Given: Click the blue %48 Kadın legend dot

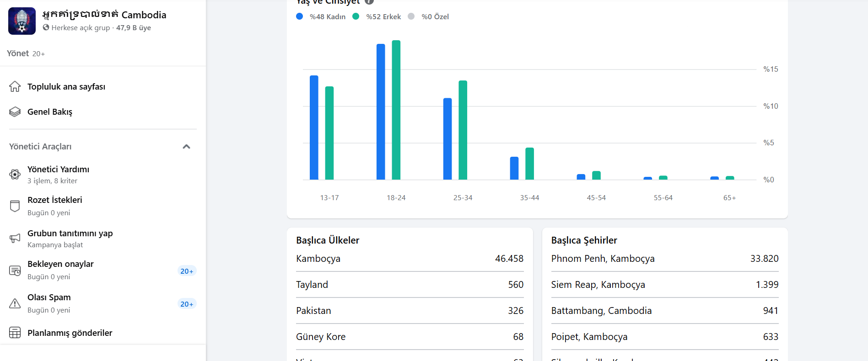Looking at the screenshot, I should (x=300, y=16).
